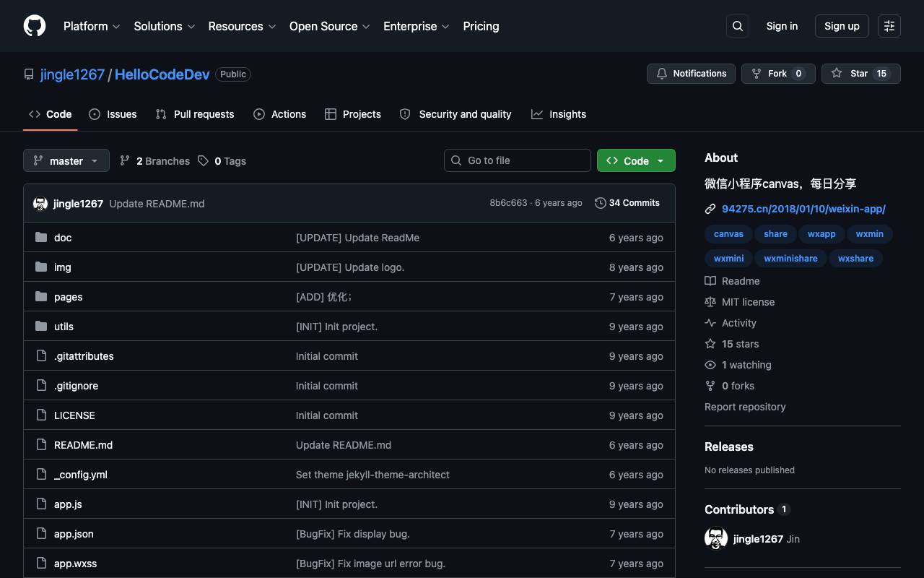This screenshot has width=924, height=578.
Task: Click the app.js file icon
Action: tap(41, 504)
